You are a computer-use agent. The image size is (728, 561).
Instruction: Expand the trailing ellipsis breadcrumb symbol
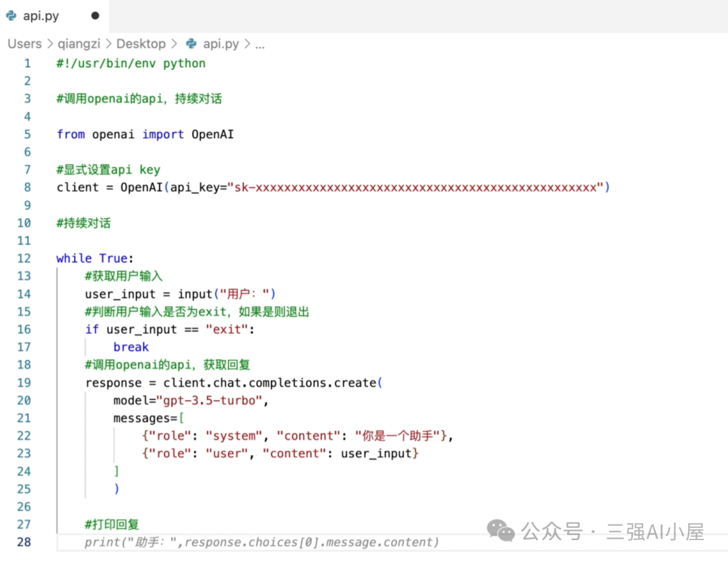(260, 45)
